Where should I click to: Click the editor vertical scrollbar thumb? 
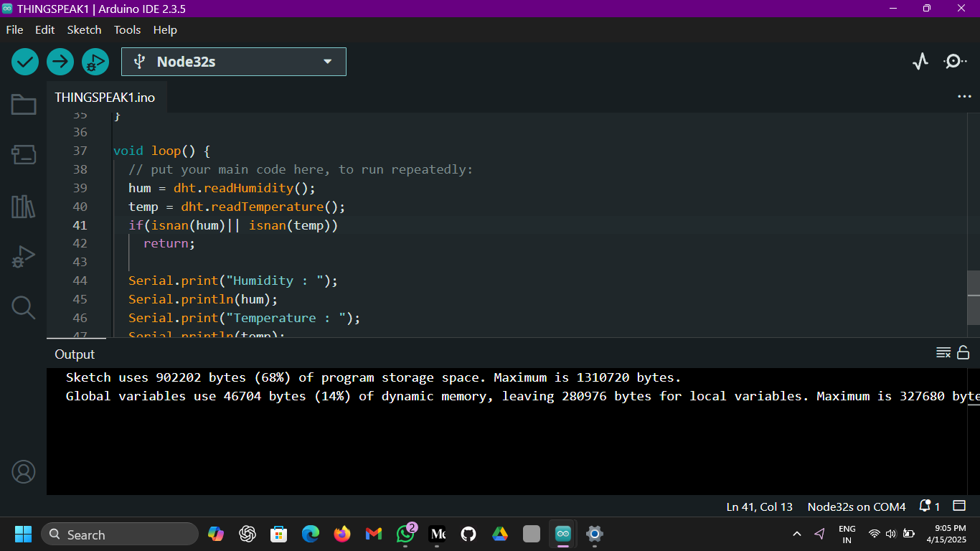(x=973, y=297)
